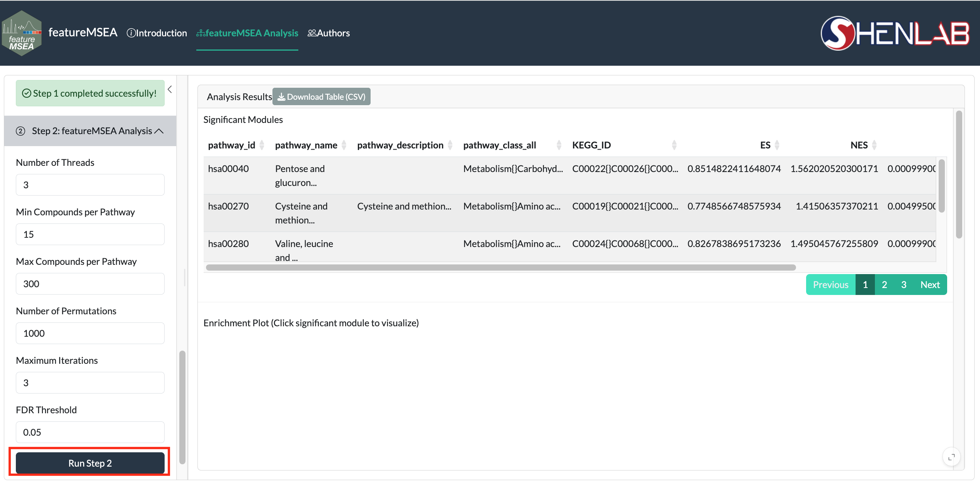The image size is (980, 484).
Task: Click the Step 1 completed success check icon
Action: point(27,93)
